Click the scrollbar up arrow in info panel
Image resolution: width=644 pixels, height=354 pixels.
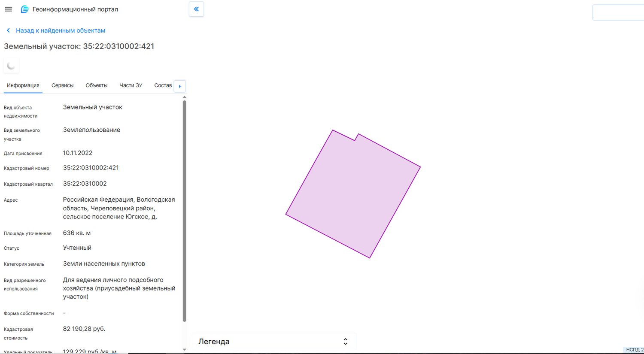point(185,97)
